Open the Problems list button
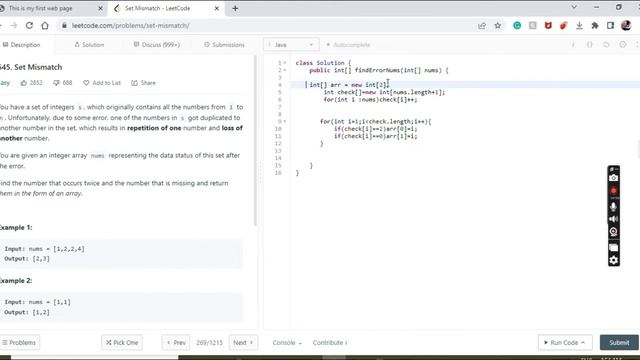 coord(19,342)
